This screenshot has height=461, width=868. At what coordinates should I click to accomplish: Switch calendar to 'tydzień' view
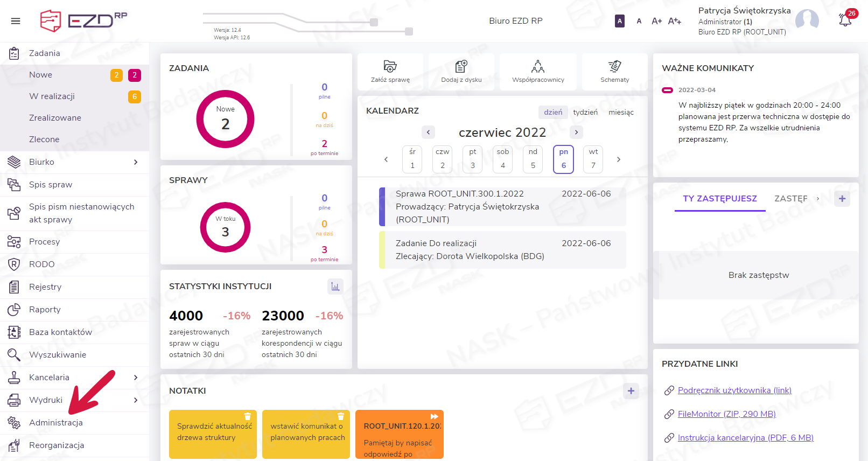point(585,112)
